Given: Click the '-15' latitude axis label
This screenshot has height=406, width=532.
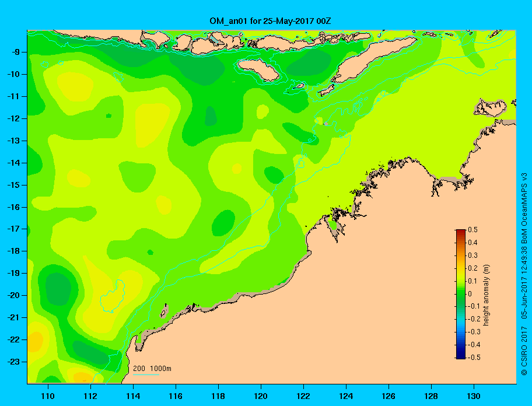Looking at the screenshot, I should coord(13,185).
